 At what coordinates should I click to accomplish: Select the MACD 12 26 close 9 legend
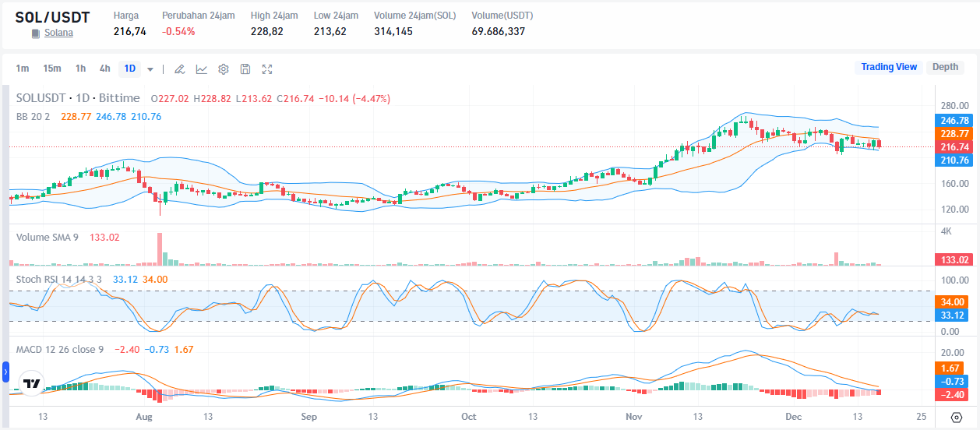click(x=60, y=349)
